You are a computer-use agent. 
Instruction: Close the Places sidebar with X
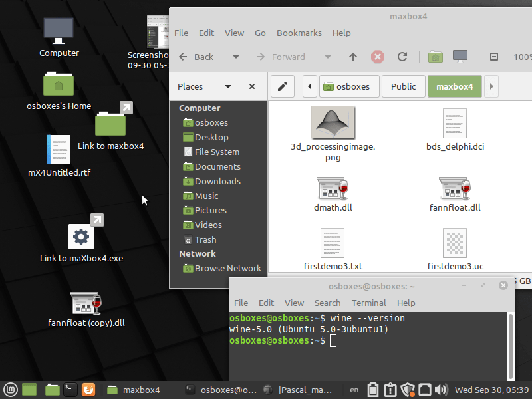coord(252,86)
